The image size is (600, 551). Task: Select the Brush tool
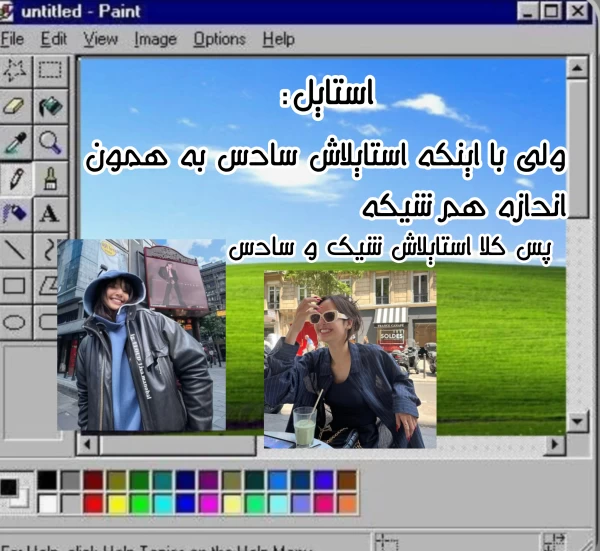[51, 178]
